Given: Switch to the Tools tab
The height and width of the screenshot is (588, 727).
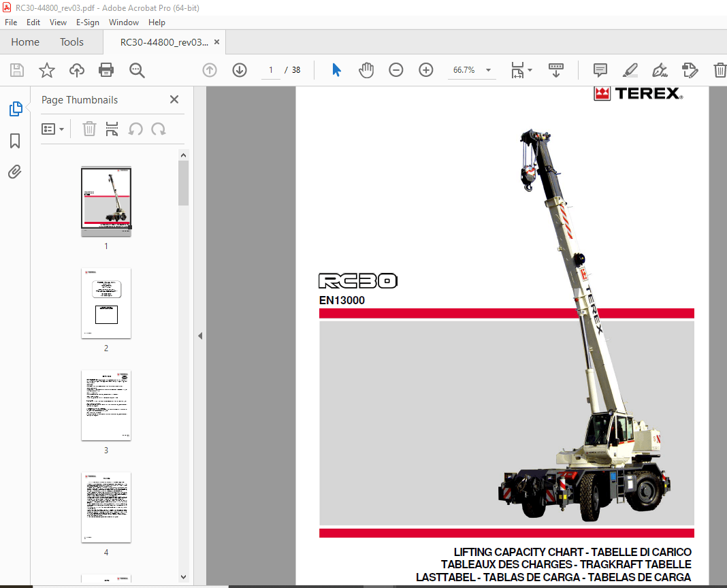Looking at the screenshot, I should (71, 42).
